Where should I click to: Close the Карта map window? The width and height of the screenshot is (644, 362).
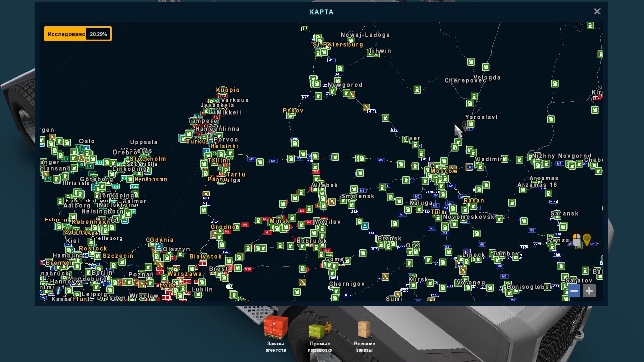pos(597,12)
